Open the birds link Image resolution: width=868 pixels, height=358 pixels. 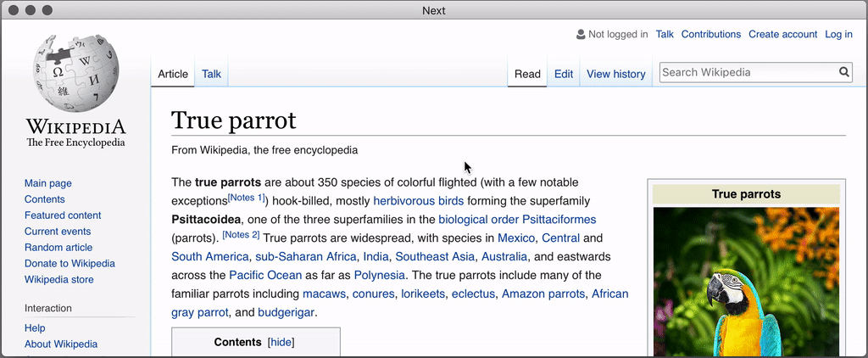click(x=451, y=200)
